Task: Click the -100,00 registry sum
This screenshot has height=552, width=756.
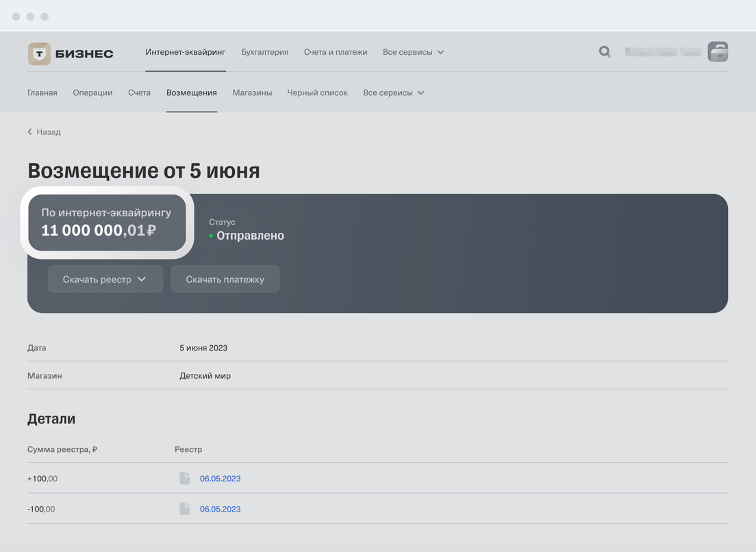Action: click(41, 509)
